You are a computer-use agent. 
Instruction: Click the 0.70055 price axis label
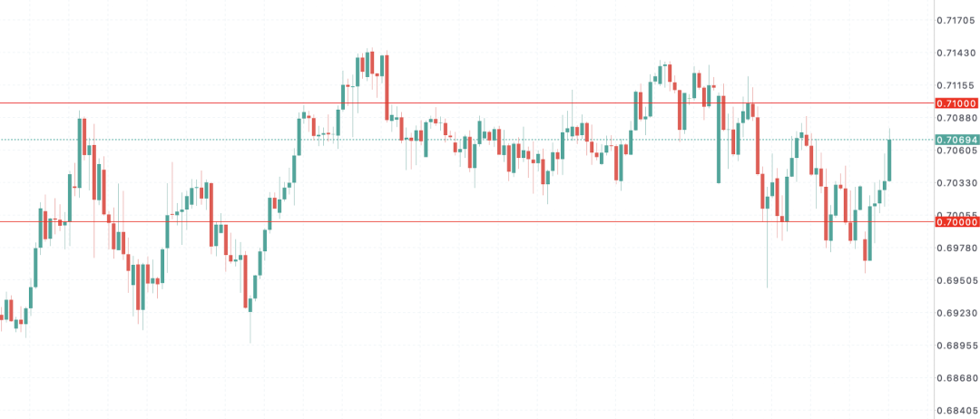(955, 216)
